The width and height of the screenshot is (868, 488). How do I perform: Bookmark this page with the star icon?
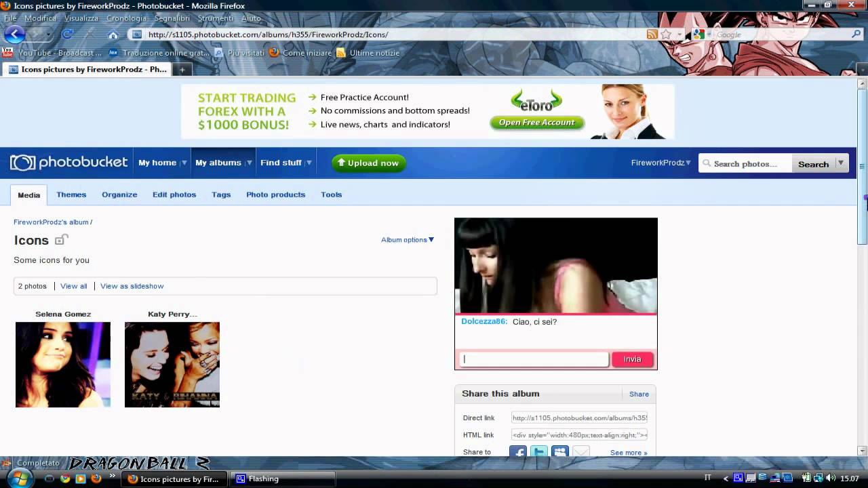(666, 35)
